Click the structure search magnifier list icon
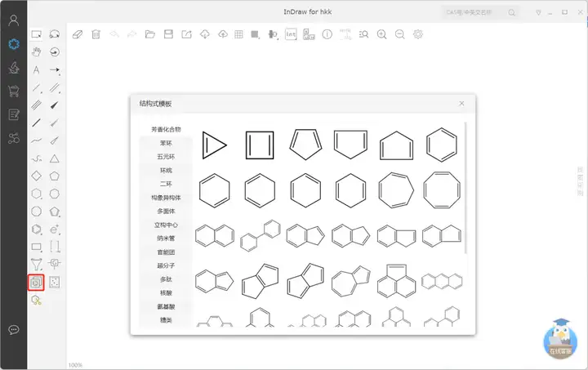 click(363, 34)
